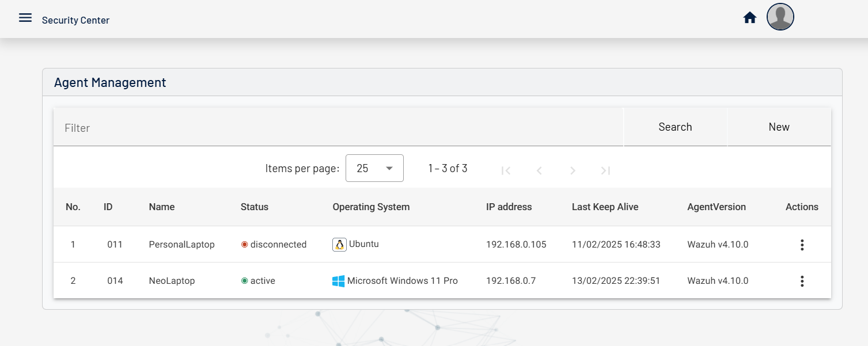Open the hamburger navigation menu
This screenshot has height=346, width=868.
click(x=25, y=18)
